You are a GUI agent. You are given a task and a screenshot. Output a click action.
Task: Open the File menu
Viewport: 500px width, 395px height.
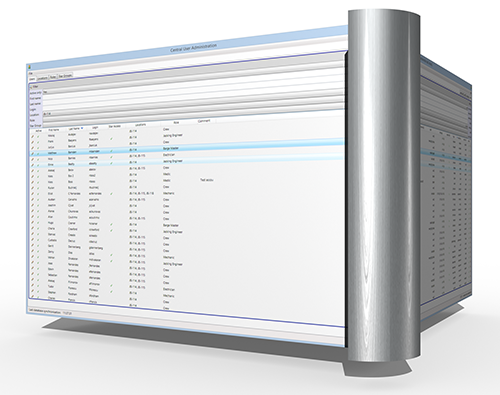(x=30, y=73)
